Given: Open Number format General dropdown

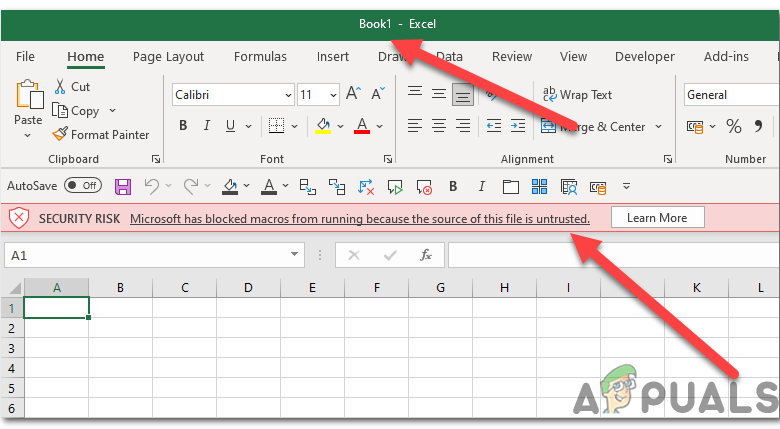Looking at the screenshot, I should click(731, 95).
